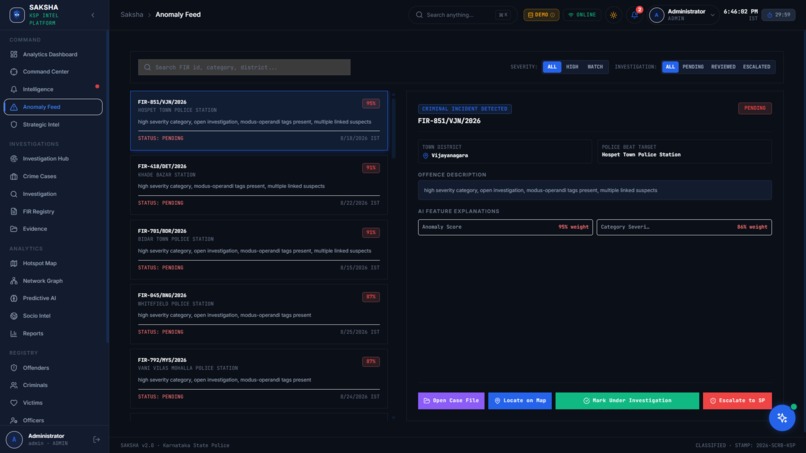
Task: Open Evidence folder page
Action: coord(34,229)
